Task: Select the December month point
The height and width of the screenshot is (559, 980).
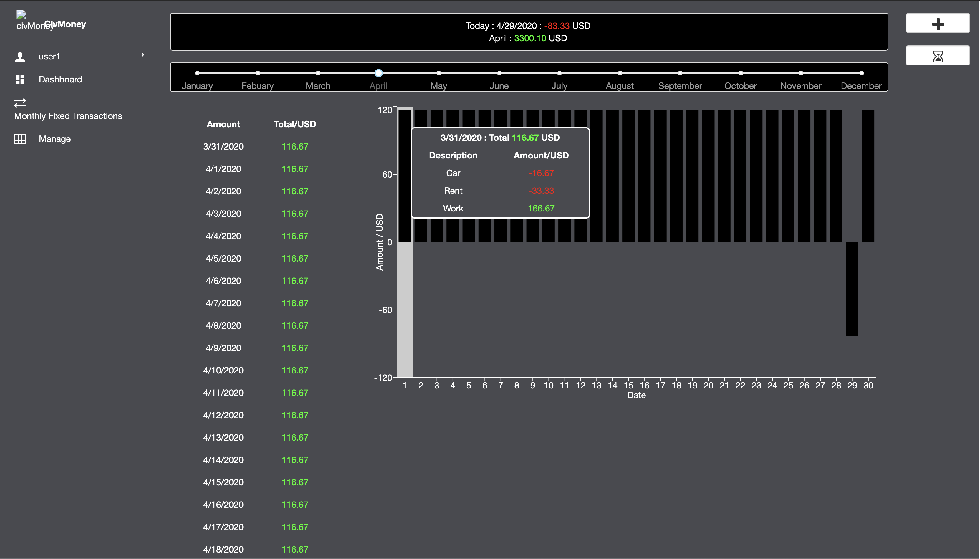Action: point(861,73)
